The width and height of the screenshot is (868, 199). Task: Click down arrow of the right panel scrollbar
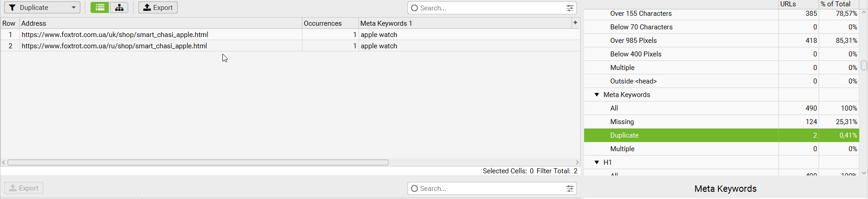(864, 173)
